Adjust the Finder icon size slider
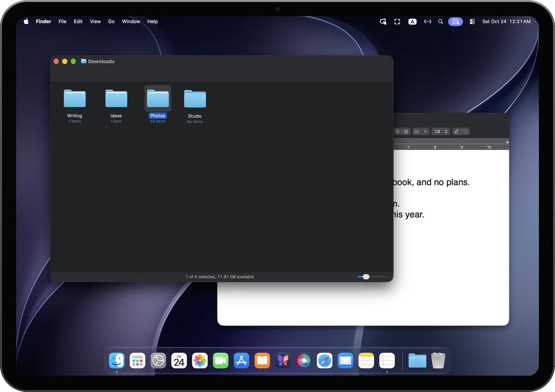Image resolution: width=555 pixels, height=392 pixels. (366, 277)
